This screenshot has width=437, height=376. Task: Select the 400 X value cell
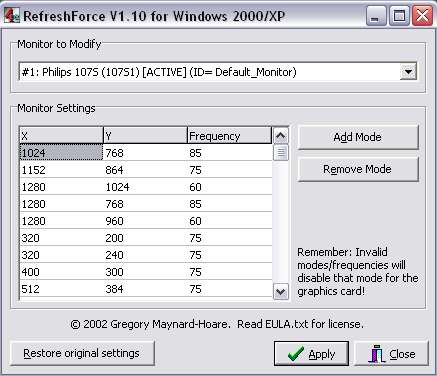click(x=61, y=272)
